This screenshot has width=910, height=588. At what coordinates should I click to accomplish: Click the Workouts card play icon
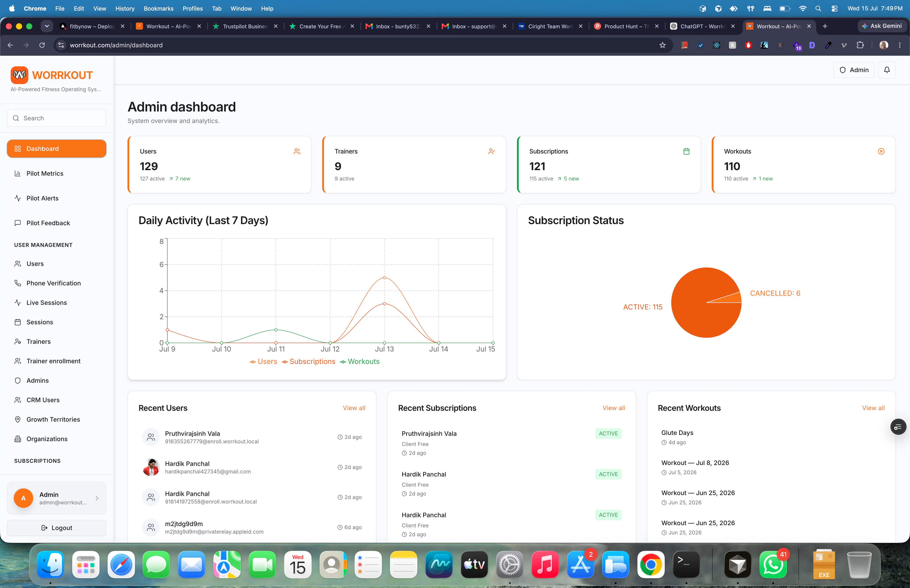pos(881,152)
